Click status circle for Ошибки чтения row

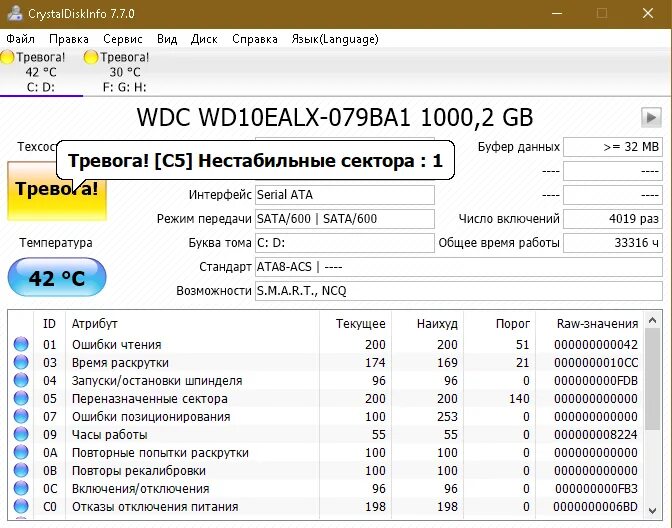[21, 344]
